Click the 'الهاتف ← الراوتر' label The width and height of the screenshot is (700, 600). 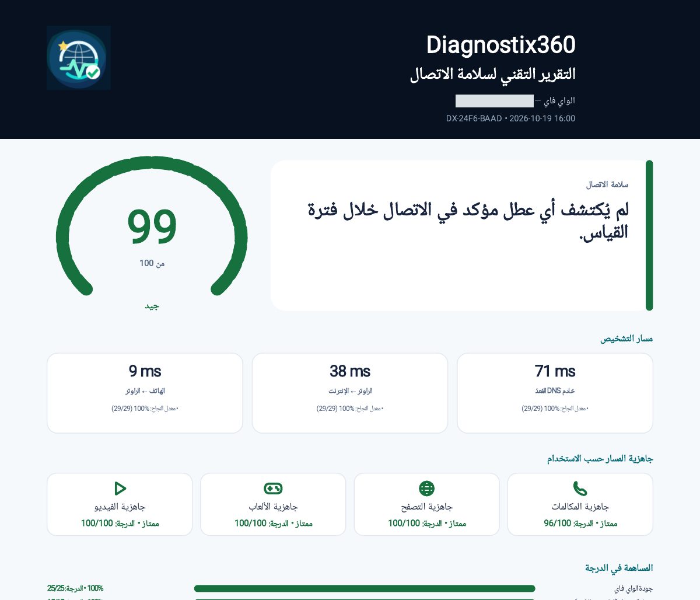click(145, 391)
